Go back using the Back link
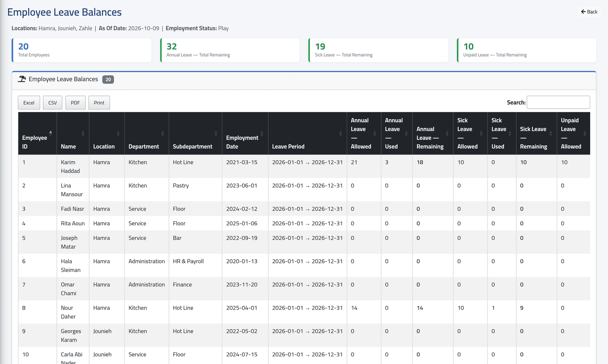This screenshot has height=364, width=608. click(x=589, y=12)
